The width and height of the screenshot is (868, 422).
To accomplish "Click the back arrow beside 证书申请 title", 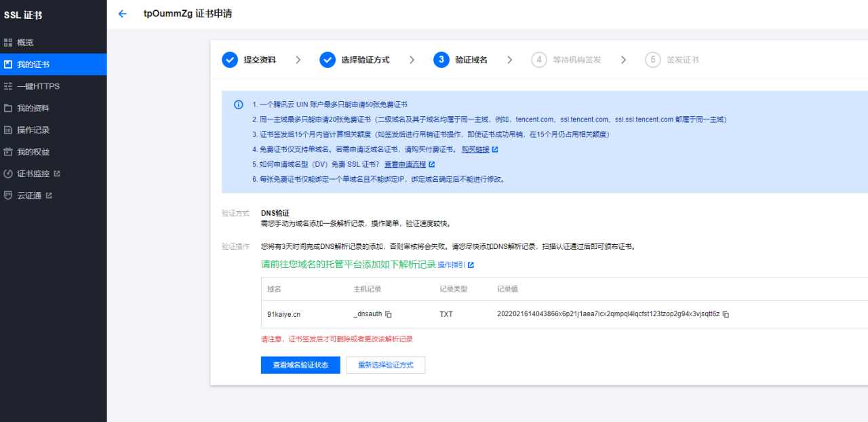I will click(x=122, y=14).
